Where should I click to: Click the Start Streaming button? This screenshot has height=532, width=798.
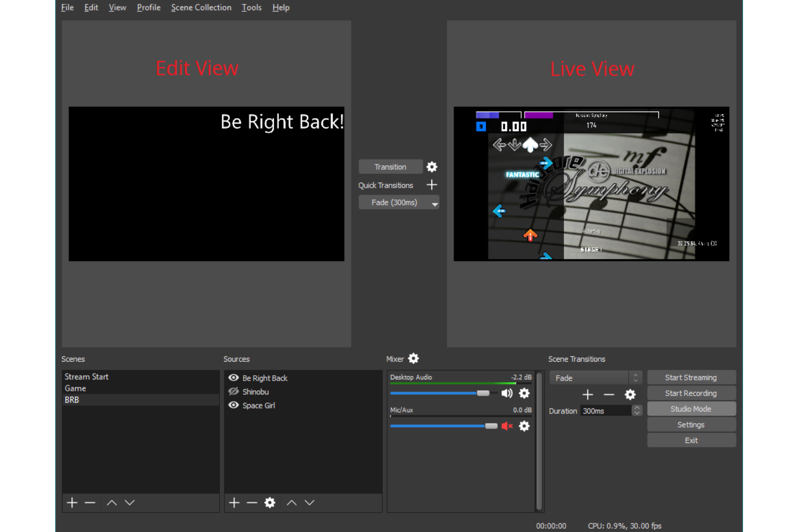691,377
